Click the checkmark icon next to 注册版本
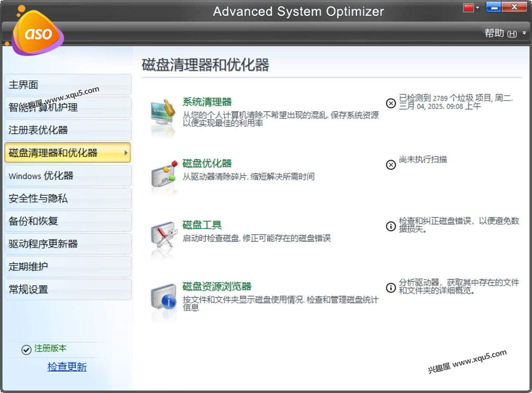This screenshot has width=532, height=393. coord(26,350)
